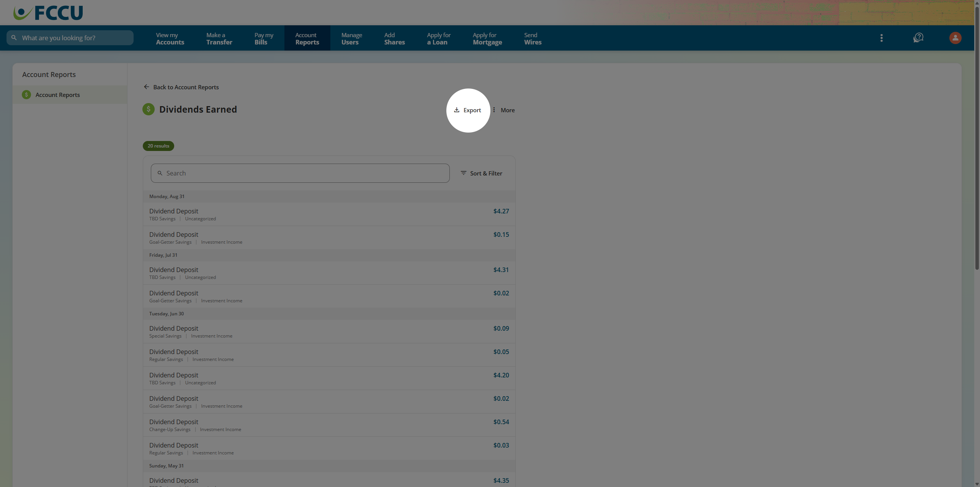Open the $0.09 Special Savings dividend deposit
The image size is (980, 487).
point(329,331)
